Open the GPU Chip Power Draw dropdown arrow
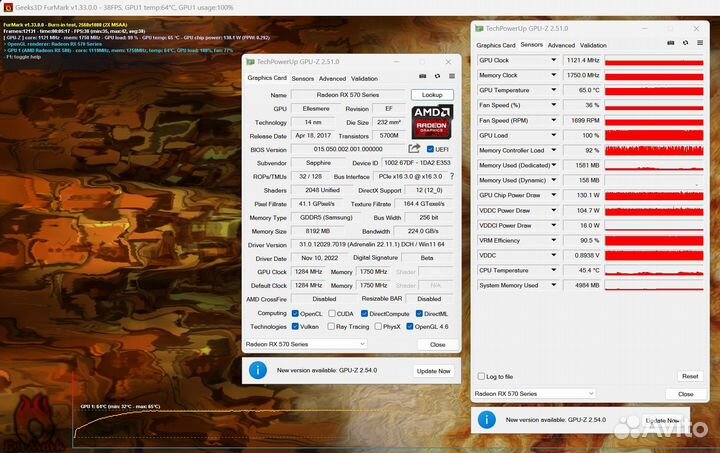This screenshot has height=453, width=720. click(553, 195)
